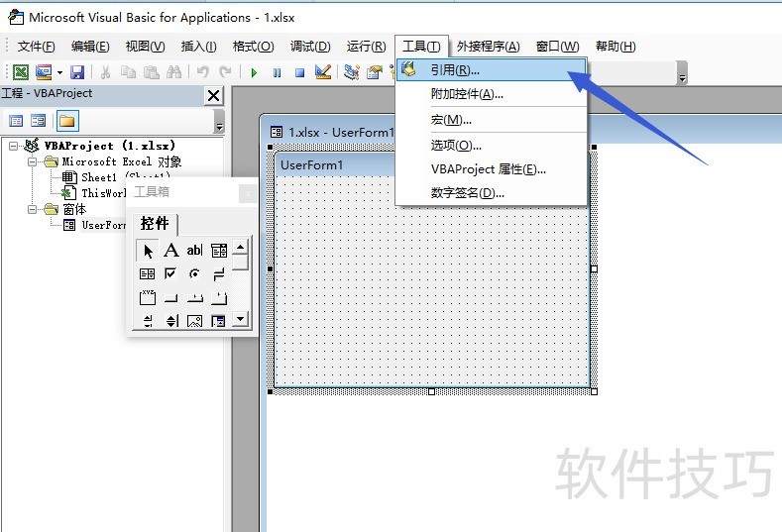Open the Insert UserForm dropdown arrow
The image size is (782, 532).
tap(59, 72)
